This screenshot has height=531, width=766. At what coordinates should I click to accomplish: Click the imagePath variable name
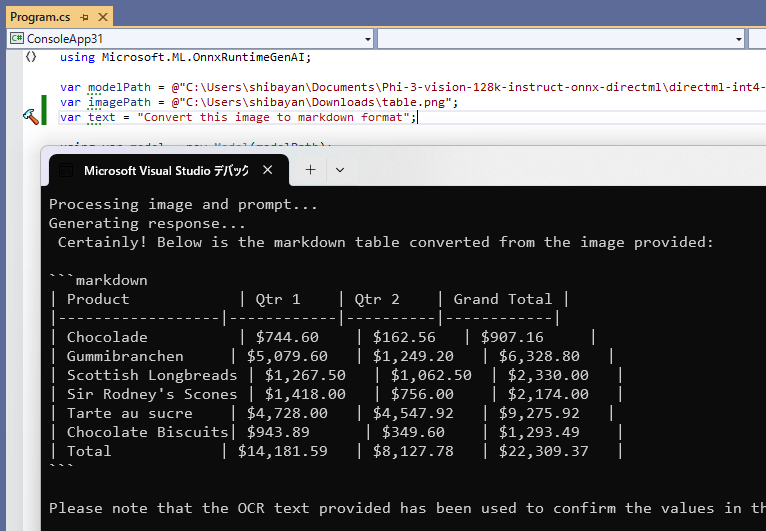pyautogui.click(x=119, y=102)
